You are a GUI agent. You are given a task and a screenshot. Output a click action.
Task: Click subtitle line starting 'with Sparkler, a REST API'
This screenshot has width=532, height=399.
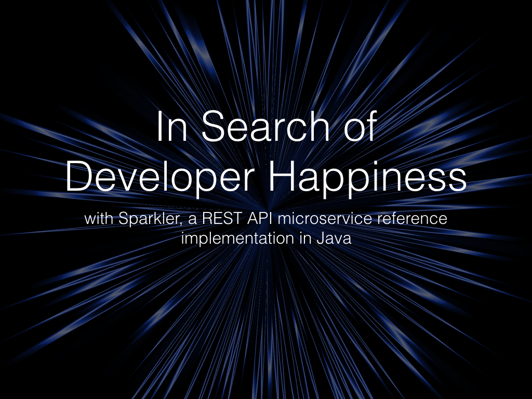pos(265,219)
